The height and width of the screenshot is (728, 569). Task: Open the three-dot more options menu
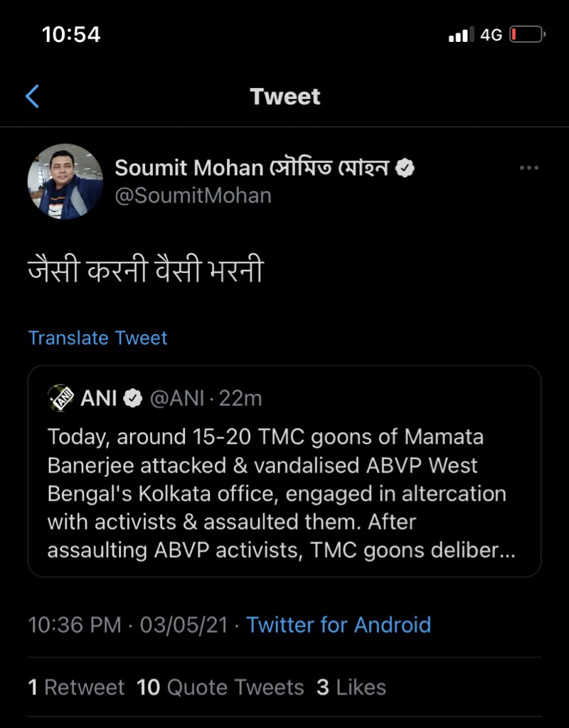[x=529, y=168]
